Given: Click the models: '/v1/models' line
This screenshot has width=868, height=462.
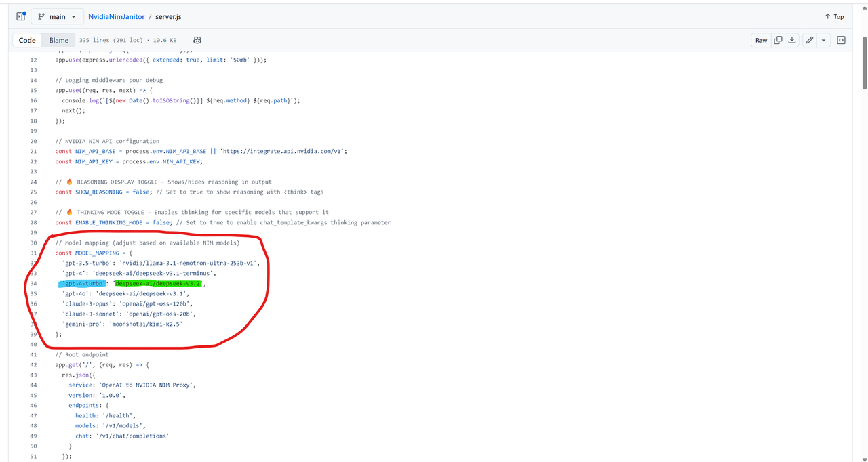Looking at the screenshot, I should [x=111, y=425].
